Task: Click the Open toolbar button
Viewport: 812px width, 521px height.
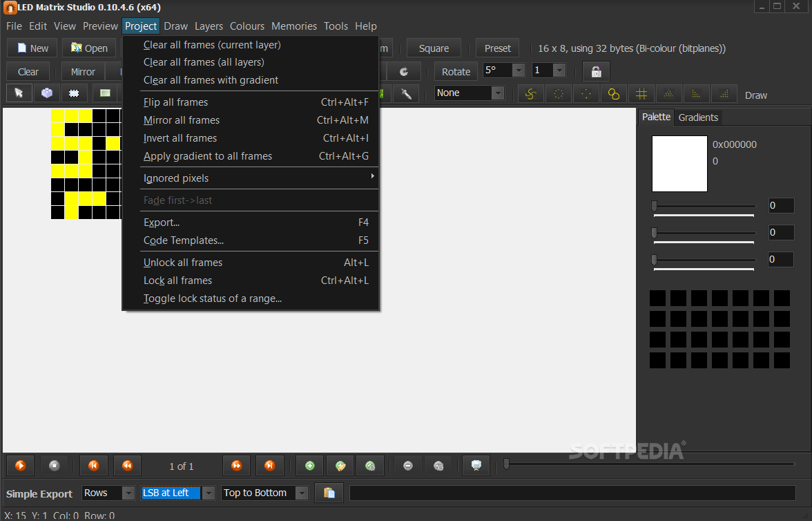Action: coord(89,48)
